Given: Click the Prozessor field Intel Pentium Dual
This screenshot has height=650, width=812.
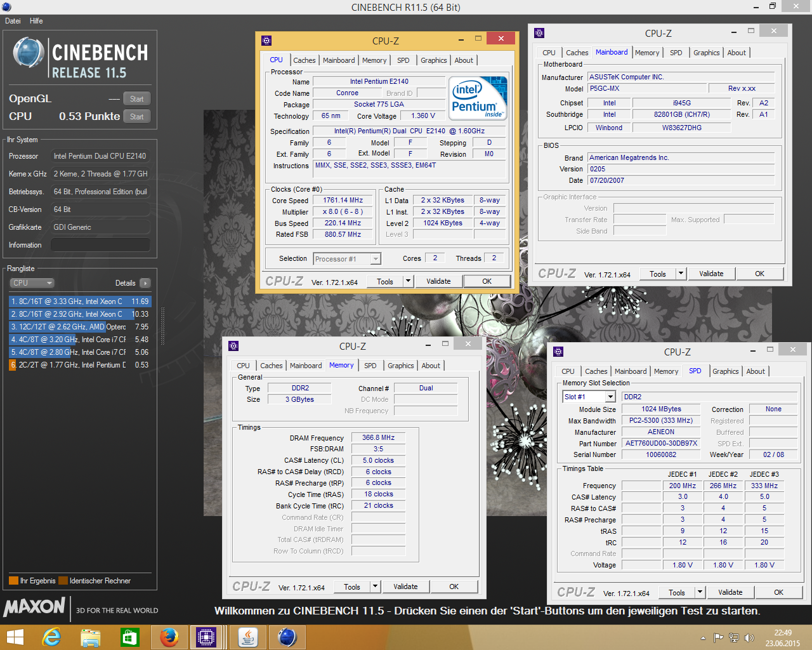Looking at the screenshot, I should tap(100, 156).
